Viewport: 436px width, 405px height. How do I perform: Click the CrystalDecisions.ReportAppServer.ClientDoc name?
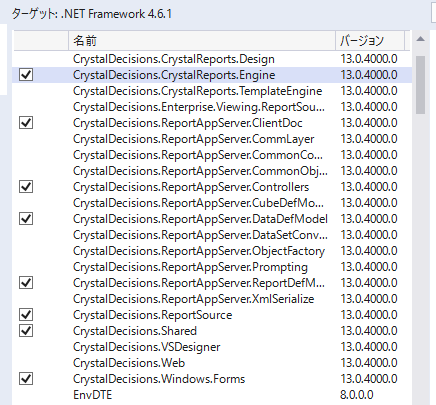click(188, 123)
